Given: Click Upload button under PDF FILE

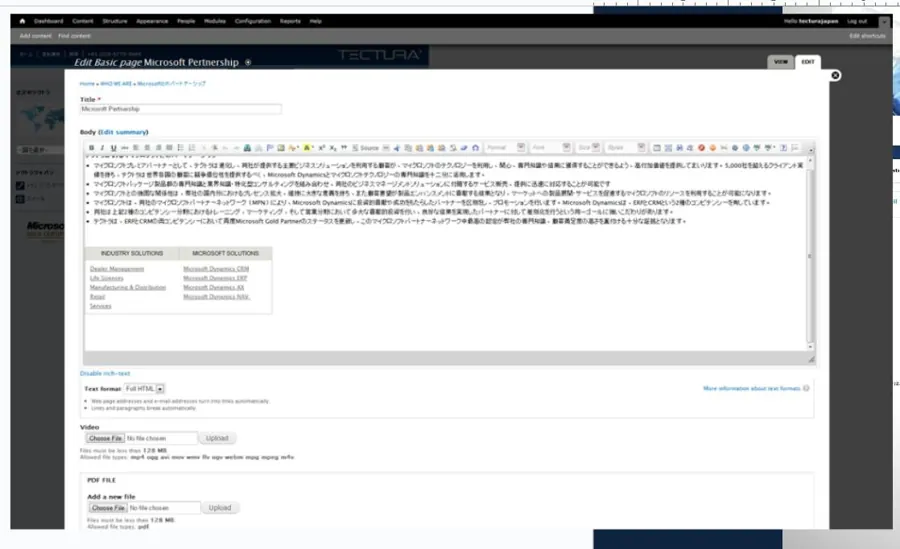Looking at the screenshot, I should pos(220,508).
